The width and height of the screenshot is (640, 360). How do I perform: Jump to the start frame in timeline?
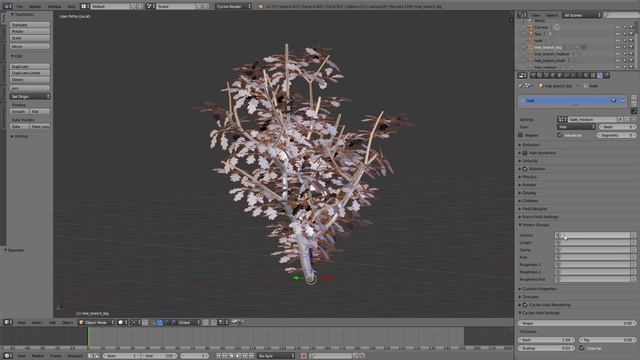[218, 356]
